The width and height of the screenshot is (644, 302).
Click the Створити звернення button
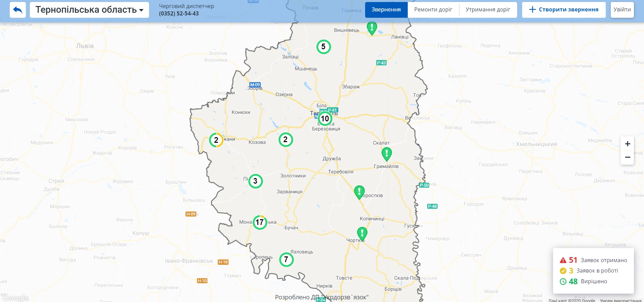(564, 10)
